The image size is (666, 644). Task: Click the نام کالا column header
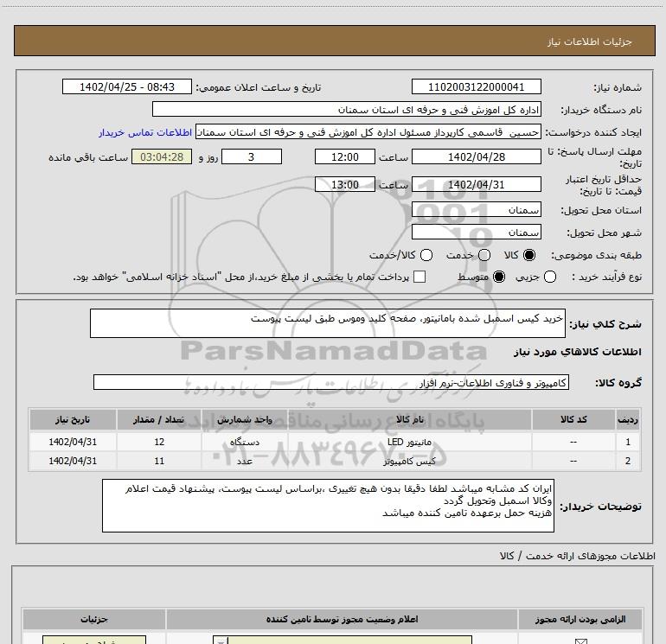410,419
